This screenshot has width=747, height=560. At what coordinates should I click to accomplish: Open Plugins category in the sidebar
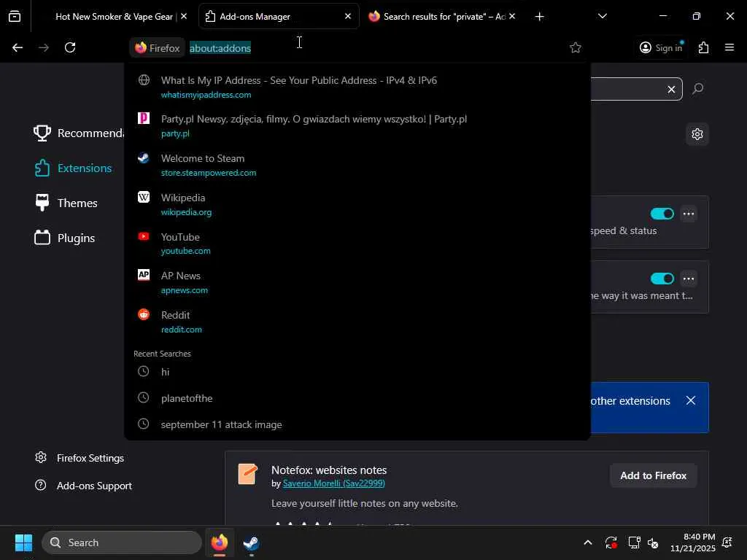[64, 238]
